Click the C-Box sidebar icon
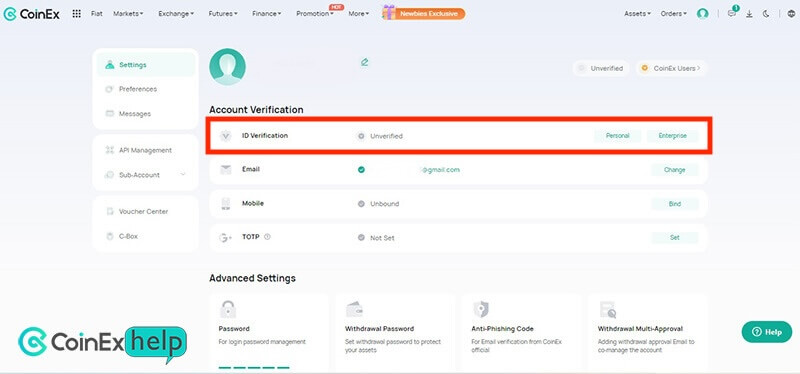Viewport: 800px width, 374px height. [109, 236]
